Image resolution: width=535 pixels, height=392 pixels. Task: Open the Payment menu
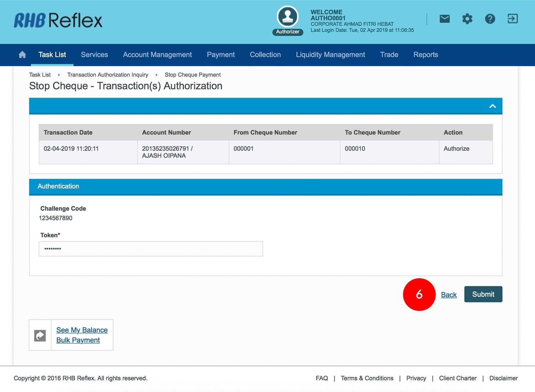221,55
